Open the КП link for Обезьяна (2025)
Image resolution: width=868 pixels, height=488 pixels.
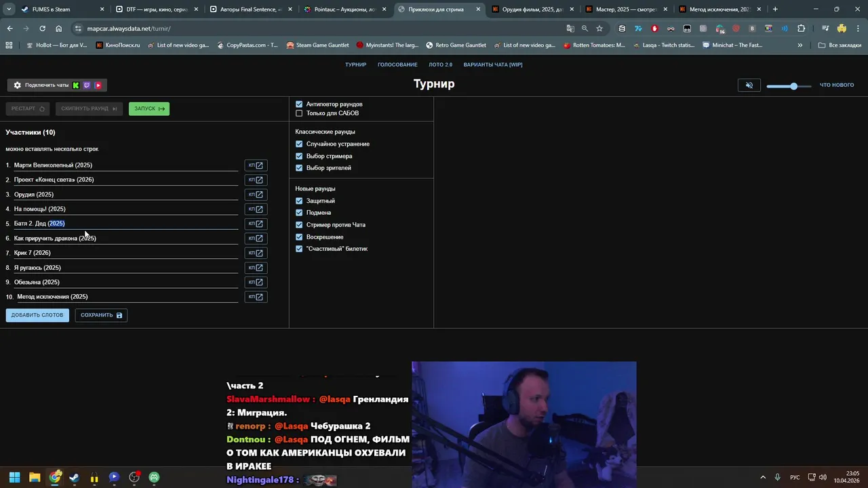(256, 282)
